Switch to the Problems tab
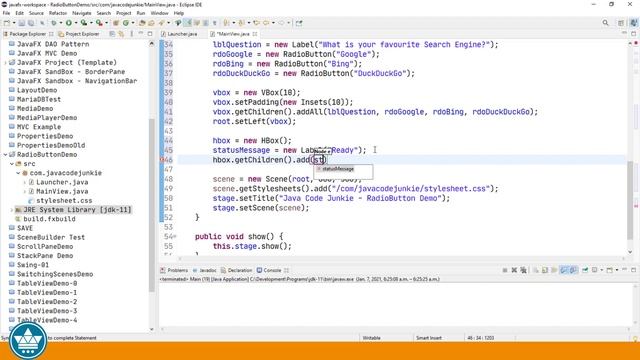The image size is (640, 360). pyautogui.click(x=174, y=270)
